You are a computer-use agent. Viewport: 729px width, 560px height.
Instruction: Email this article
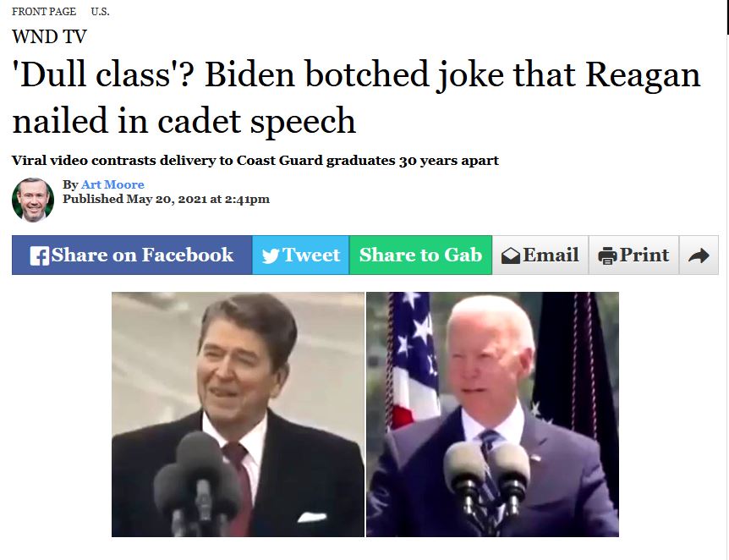click(x=540, y=255)
